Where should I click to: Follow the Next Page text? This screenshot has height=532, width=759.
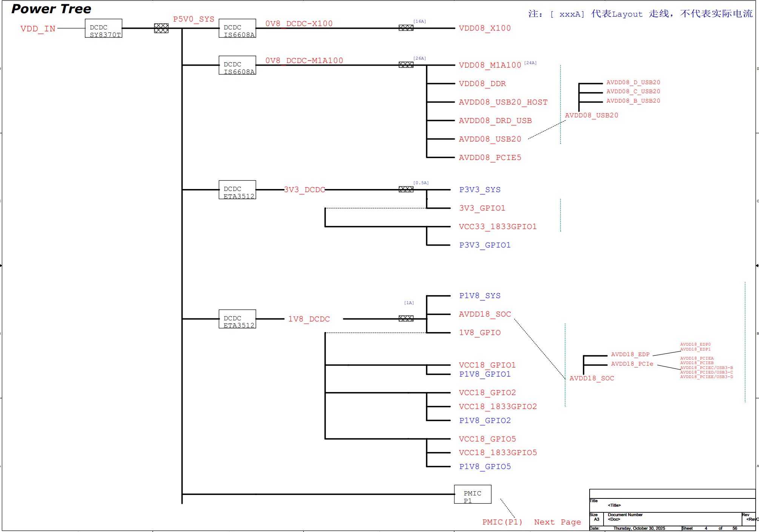557,522
